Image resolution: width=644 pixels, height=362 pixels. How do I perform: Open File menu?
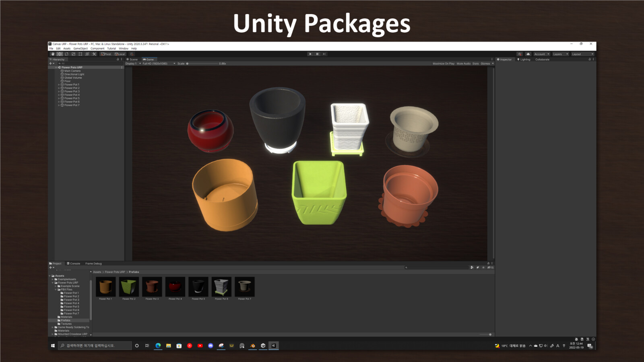(51, 48)
